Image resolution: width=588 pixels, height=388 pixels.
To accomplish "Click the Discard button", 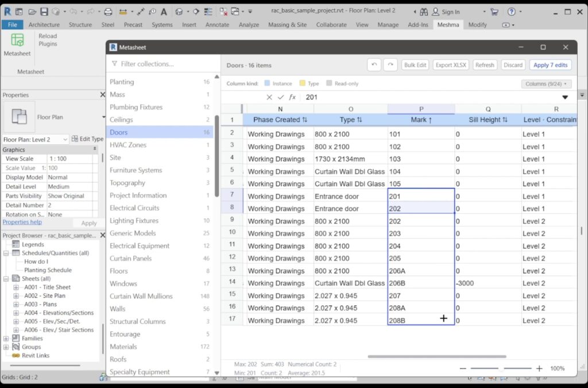I will [x=513, y=65].
